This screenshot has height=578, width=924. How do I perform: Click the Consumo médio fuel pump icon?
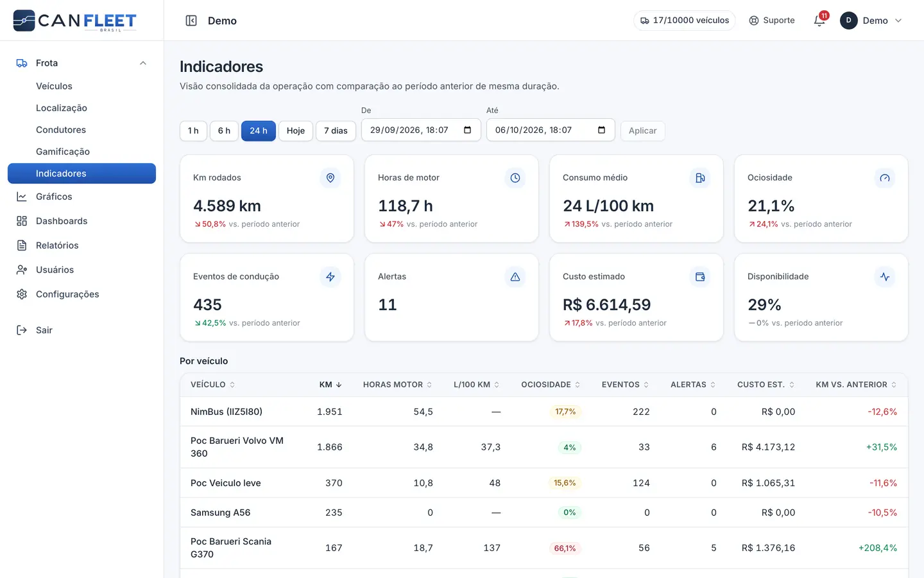click(x=700, y=178)
